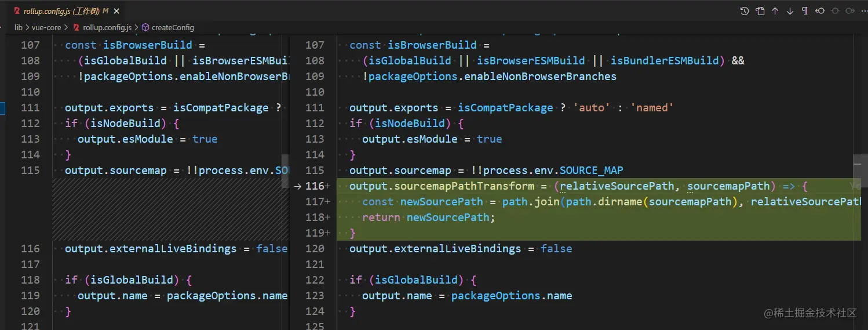This screenshot has width=868, height=330.
Task: Click added line number 119+ in the gutter
Action: click(x=318, y=233)
